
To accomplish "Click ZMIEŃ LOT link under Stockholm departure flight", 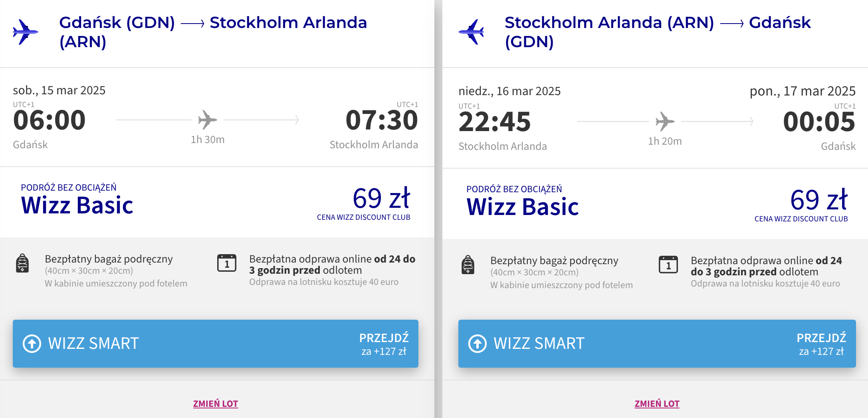I will [657, 404].
